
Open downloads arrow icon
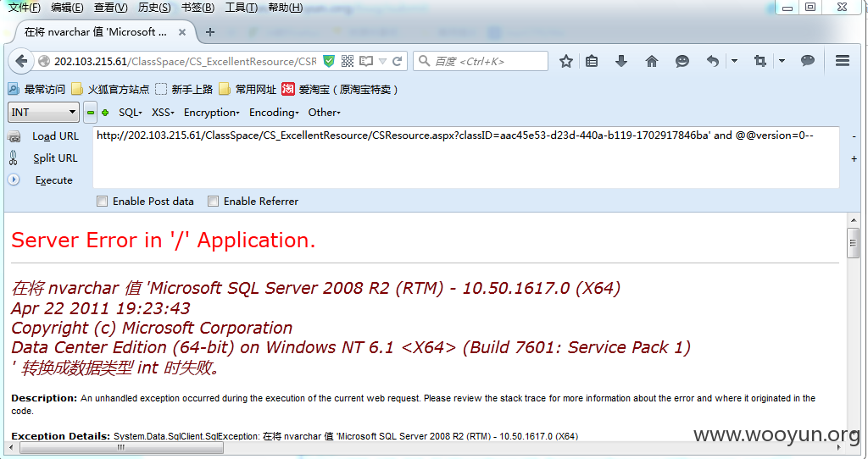point(621,61)
